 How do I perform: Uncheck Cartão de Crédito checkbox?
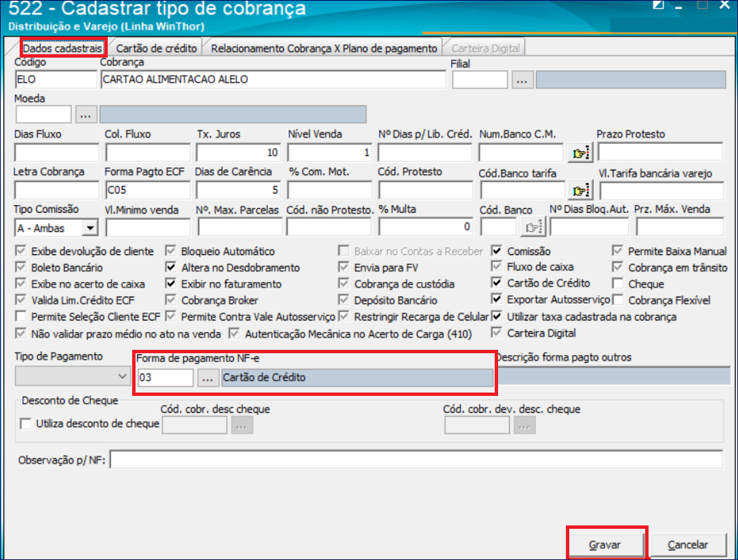point(497,283)
